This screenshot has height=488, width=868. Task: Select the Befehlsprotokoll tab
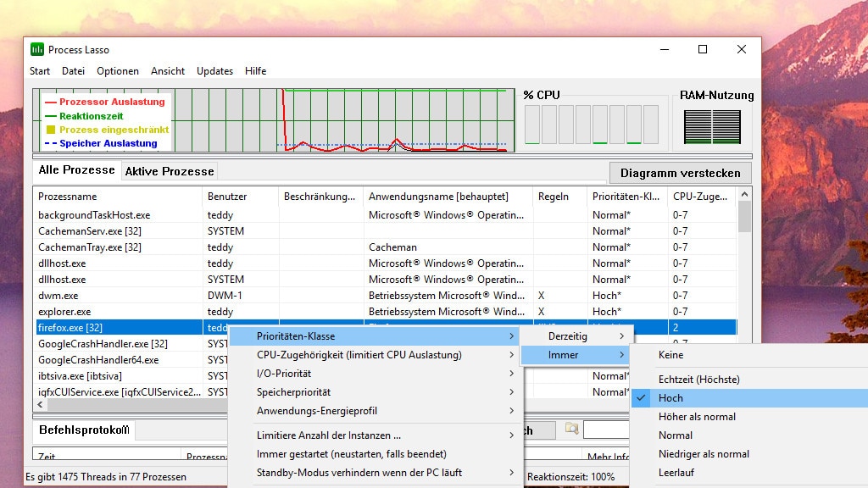[84, 430]
